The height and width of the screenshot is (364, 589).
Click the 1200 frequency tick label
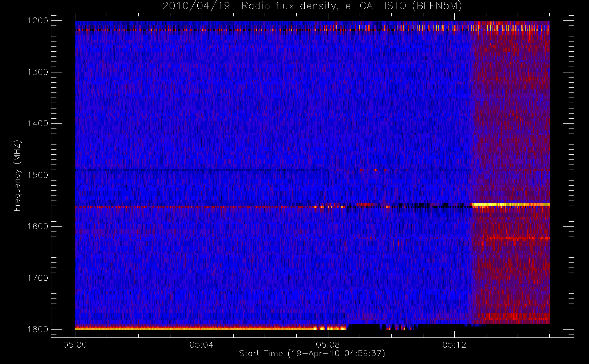click(x=38, y=21)
